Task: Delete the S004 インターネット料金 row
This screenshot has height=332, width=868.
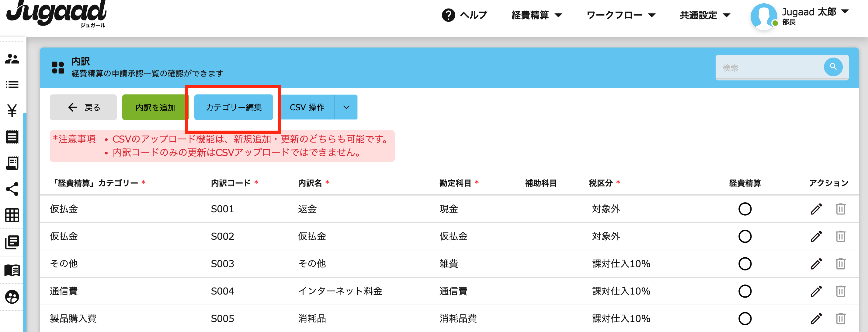Action: [840, 291]
